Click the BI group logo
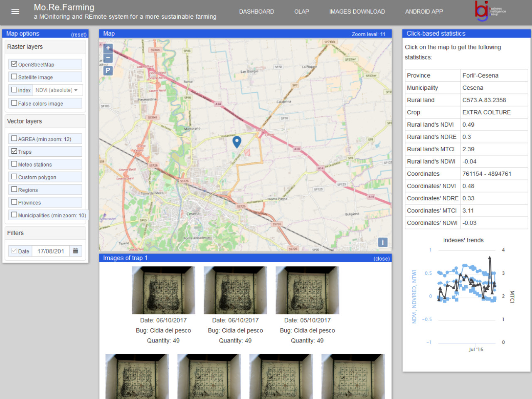 tap(490, 11)
